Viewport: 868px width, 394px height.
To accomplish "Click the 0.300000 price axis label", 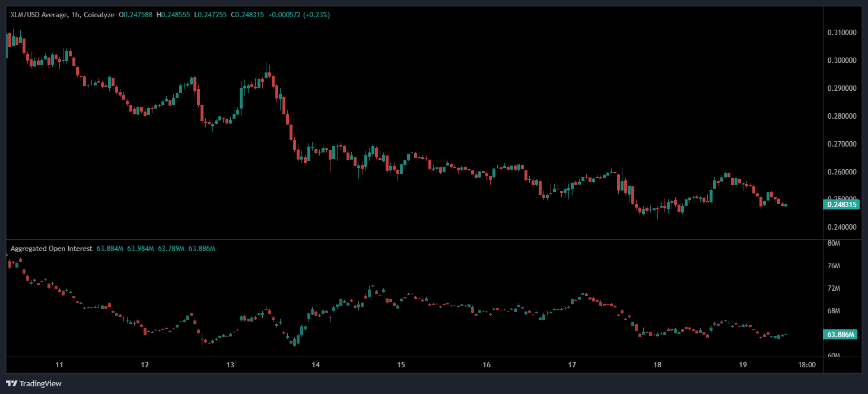I will pos(841,61).
